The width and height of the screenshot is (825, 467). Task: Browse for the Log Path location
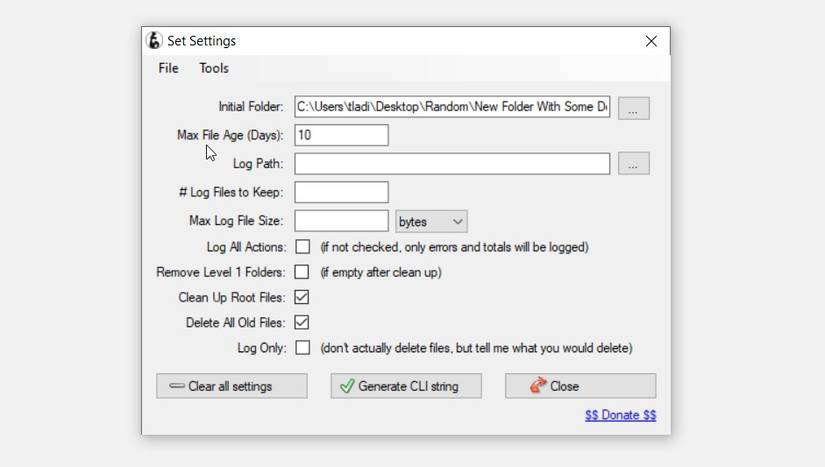(633, 164)
